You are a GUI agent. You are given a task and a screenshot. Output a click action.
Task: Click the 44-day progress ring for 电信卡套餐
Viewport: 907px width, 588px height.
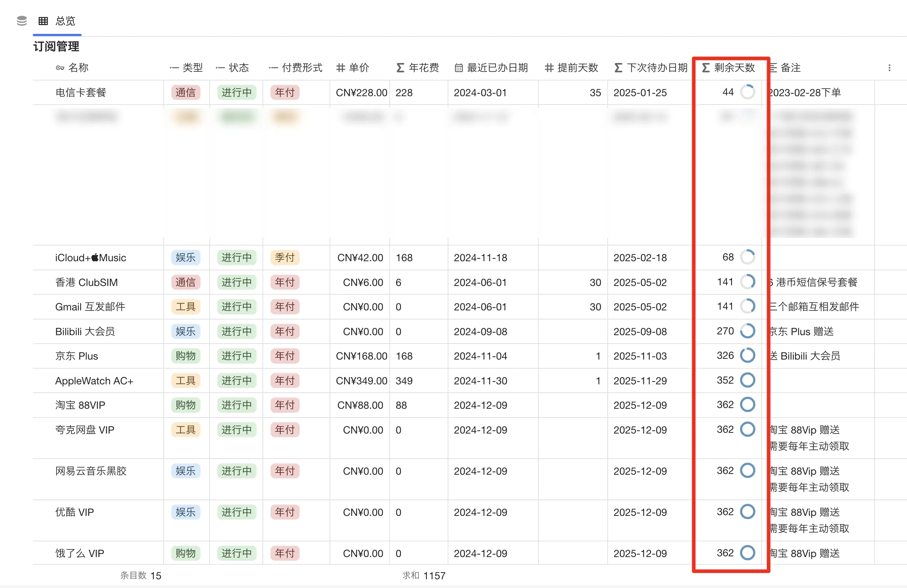click(x=747, y=92)
